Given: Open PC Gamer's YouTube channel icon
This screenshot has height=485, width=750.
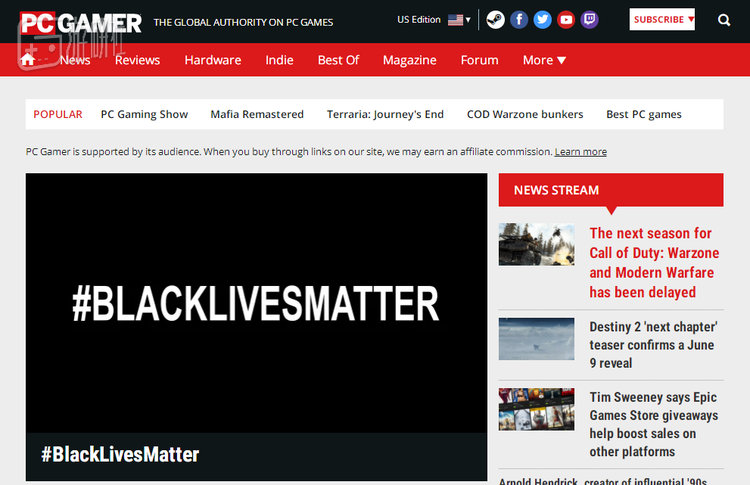Looking at the screenshot, I should 567,20.
